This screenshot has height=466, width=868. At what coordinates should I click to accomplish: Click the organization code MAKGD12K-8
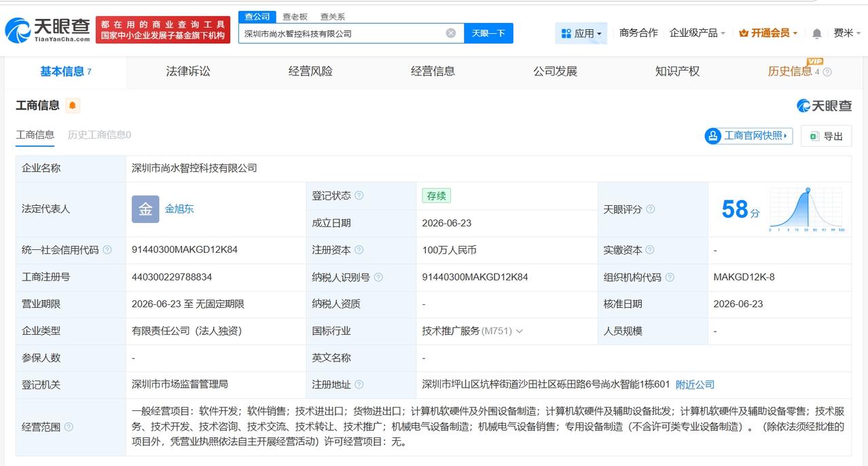(744, 277)
